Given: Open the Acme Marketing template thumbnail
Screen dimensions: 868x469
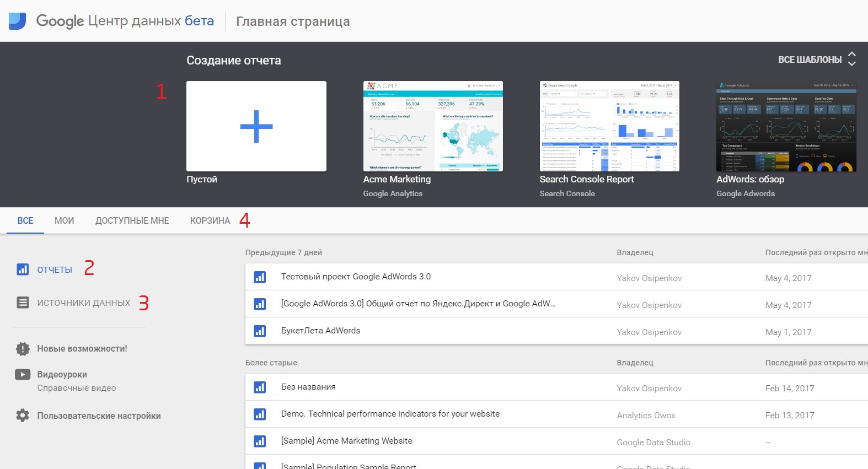Looking at the screenshot, I should tap(433, 126).
